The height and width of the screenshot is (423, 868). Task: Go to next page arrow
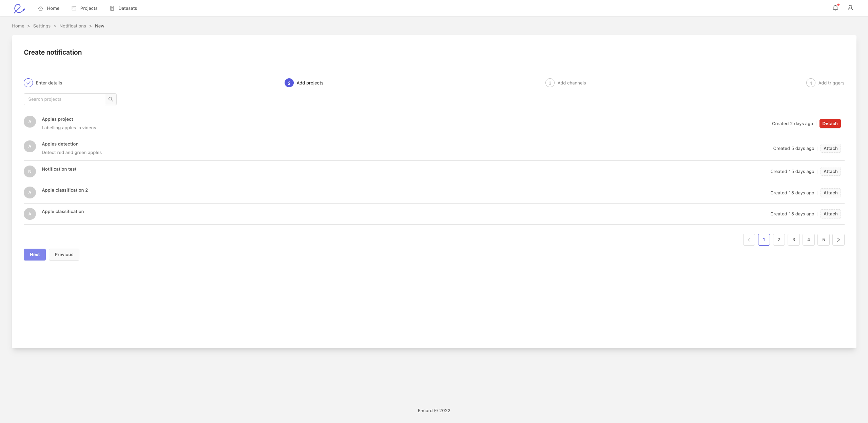click(x=838, y=239)
